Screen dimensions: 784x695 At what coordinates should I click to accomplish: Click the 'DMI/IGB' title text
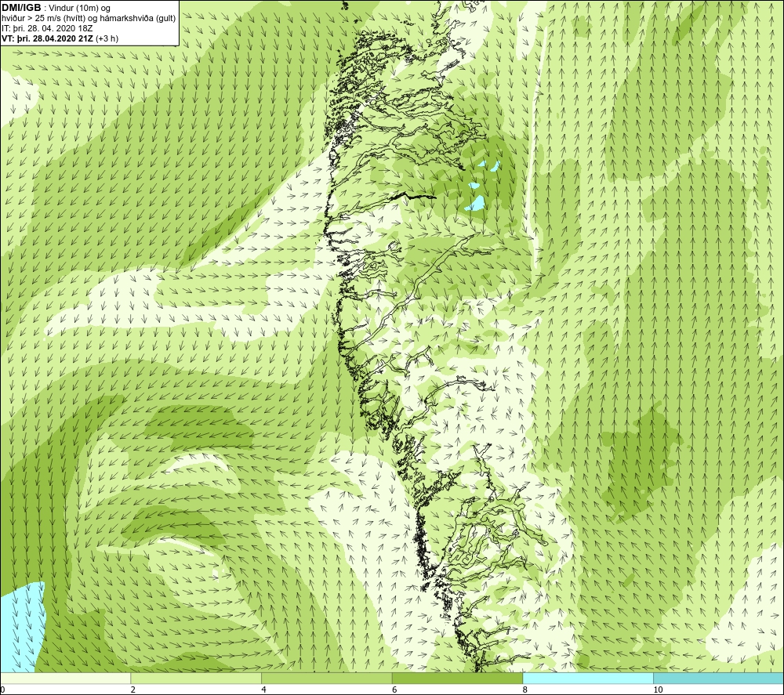21,8
